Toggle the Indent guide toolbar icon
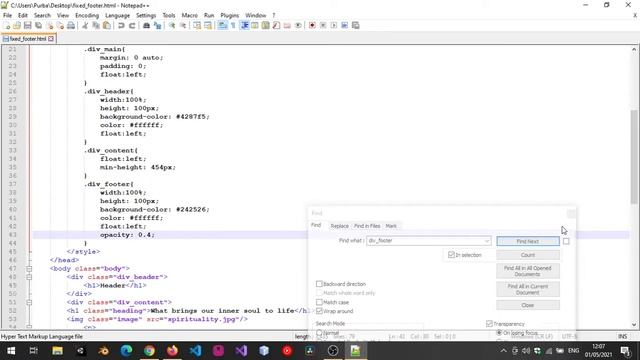 [x=244, y=25]
